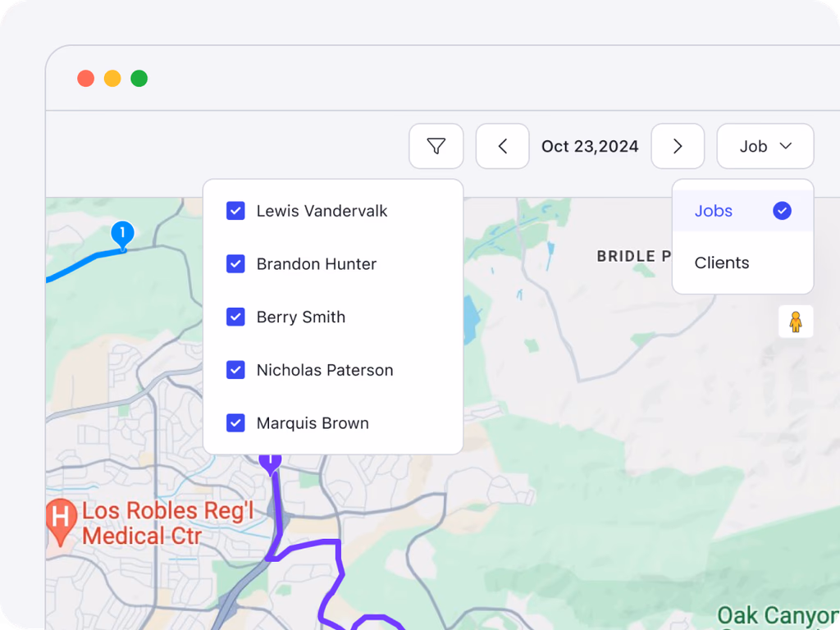
Task: Collapse the Job dropdown button
Action: coord(765,146)
